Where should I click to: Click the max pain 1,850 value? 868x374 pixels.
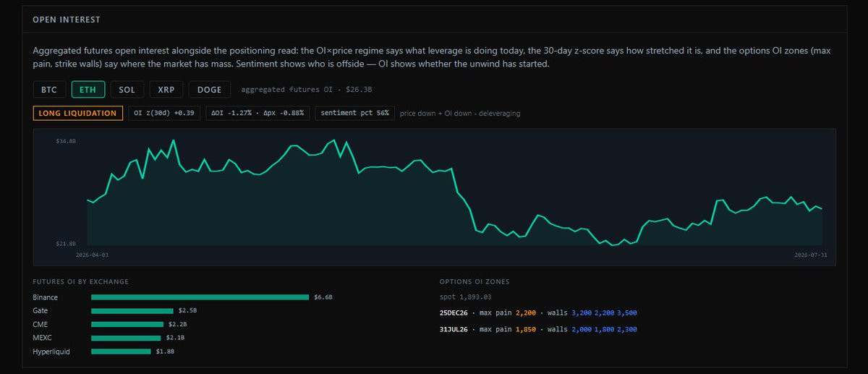click(x=525, y=329)
